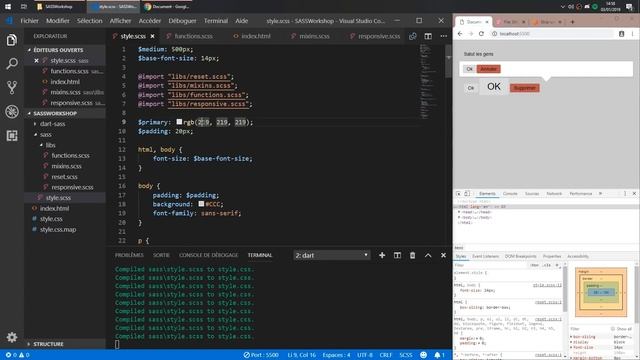
Task: Open style.css.map in file explorer
Action: click(58, 229)
